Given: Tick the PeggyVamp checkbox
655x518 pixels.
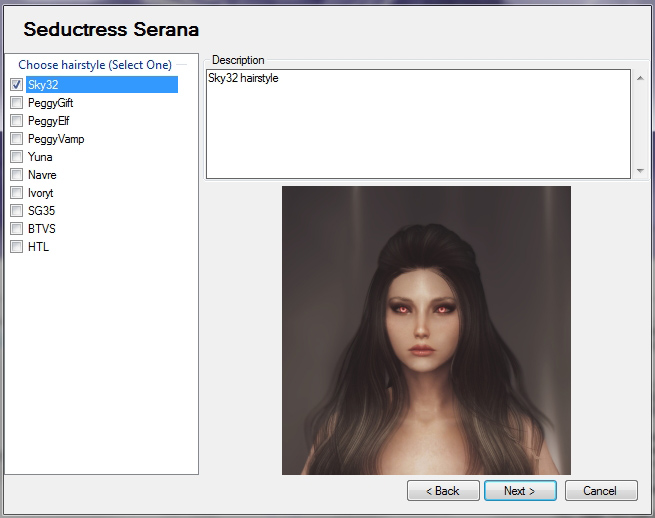Looking at the screenshot, I should click(16, 139).
